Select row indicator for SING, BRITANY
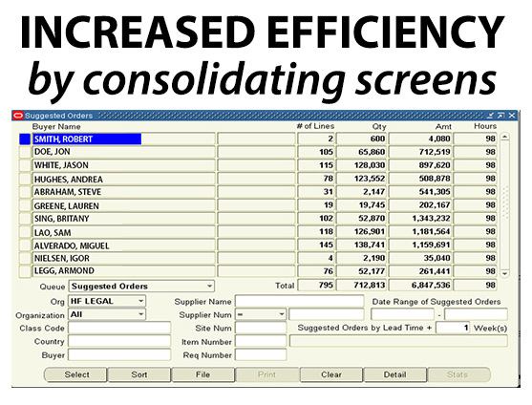 25,219
